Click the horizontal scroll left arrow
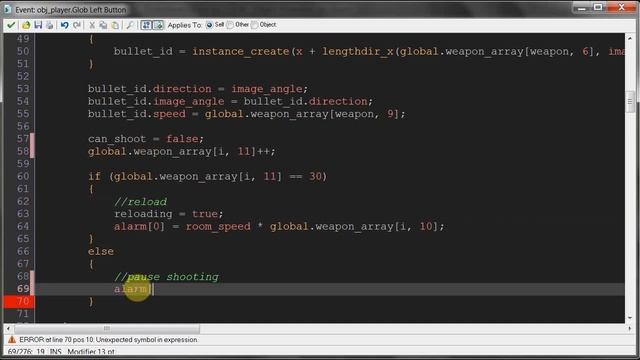640x360 pixels. point(8,328)
